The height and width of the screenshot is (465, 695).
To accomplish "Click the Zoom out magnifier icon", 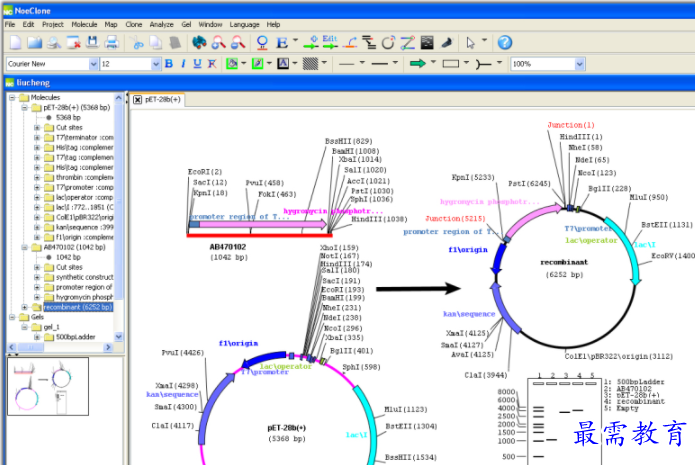I will [238, 43].
